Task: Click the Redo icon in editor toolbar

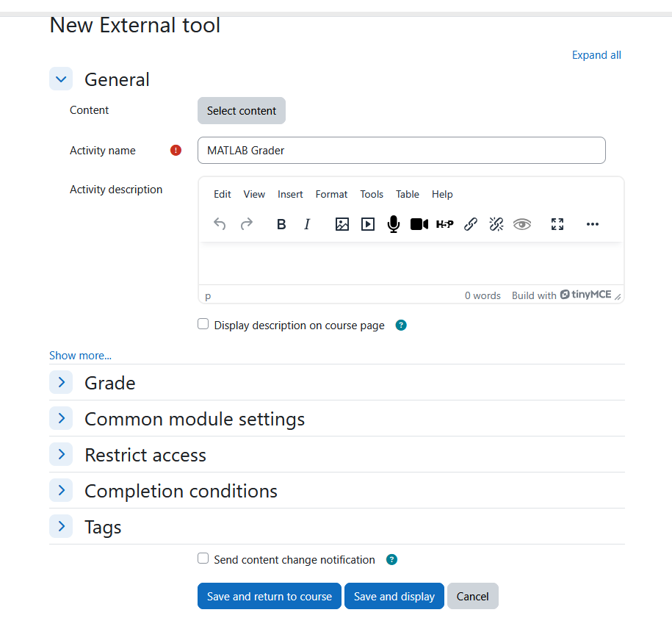Action: coord(247,224)
